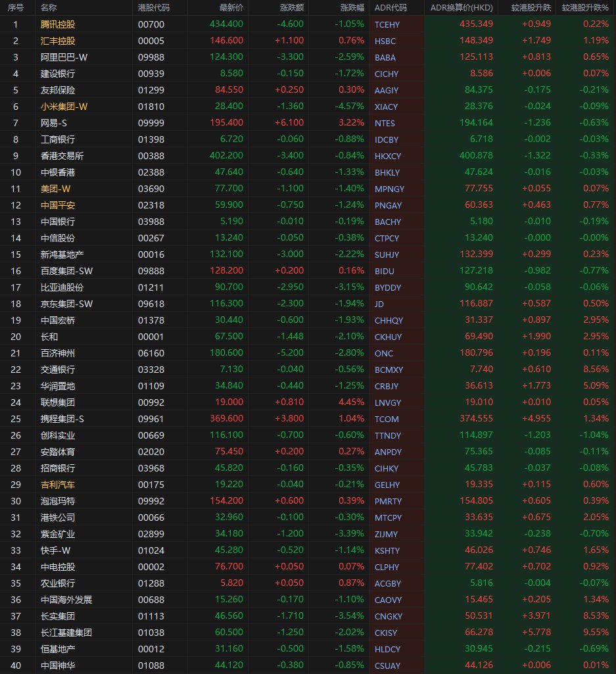
Task: Select 创科实业 stock name
Action: 58,435
